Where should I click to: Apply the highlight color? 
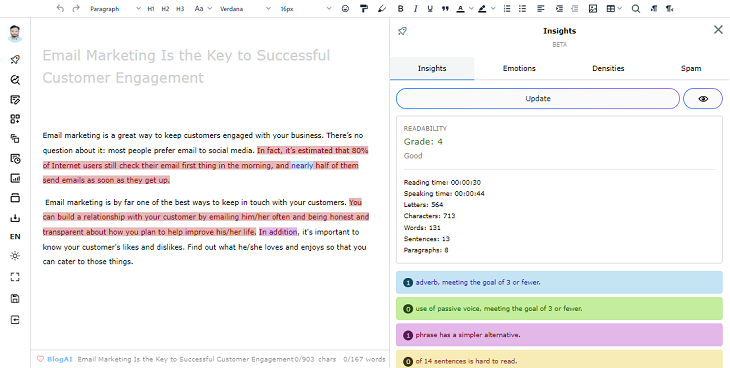(x=482, y=8)
